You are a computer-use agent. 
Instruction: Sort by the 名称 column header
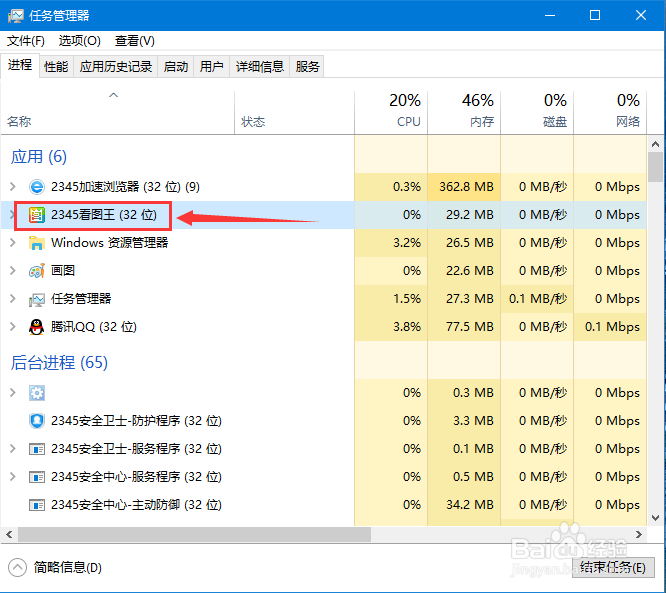pyautogui.click(x=118, y=113)
